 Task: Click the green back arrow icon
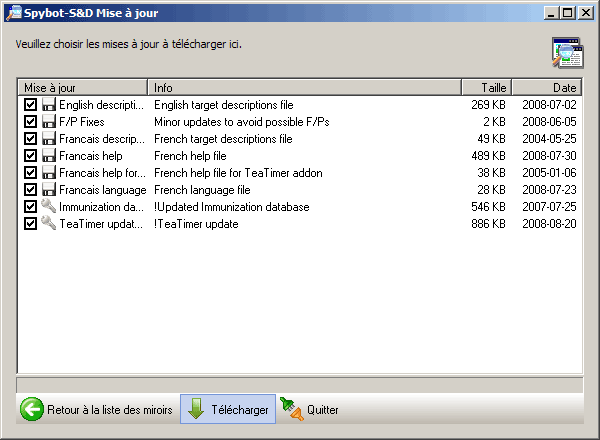point(32,410)
